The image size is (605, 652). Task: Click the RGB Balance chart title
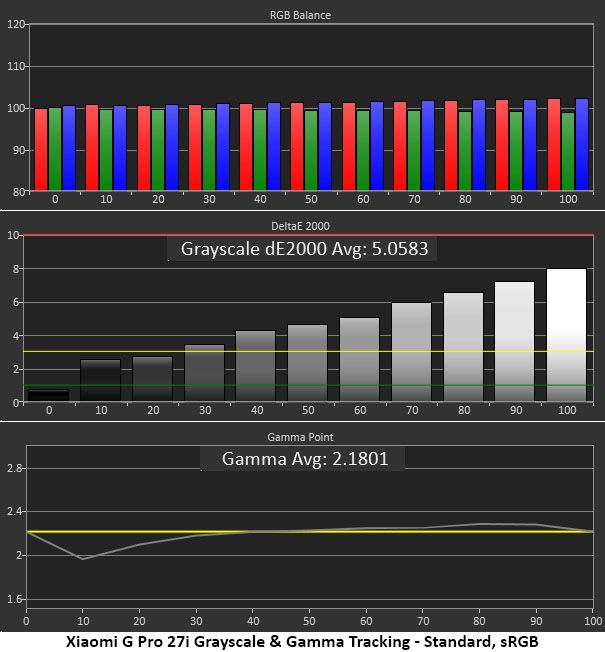click(x=300, y=15)
